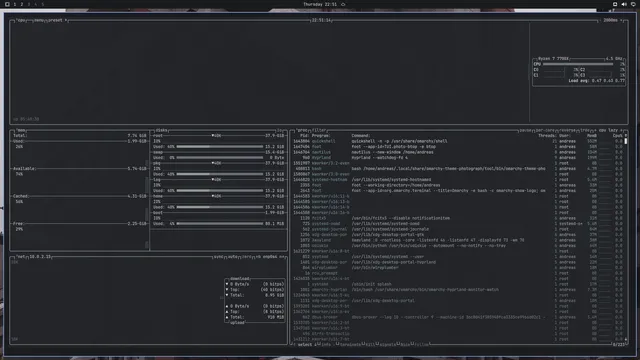
Task: Toggle sync in the net box
Action: point(218,257)
